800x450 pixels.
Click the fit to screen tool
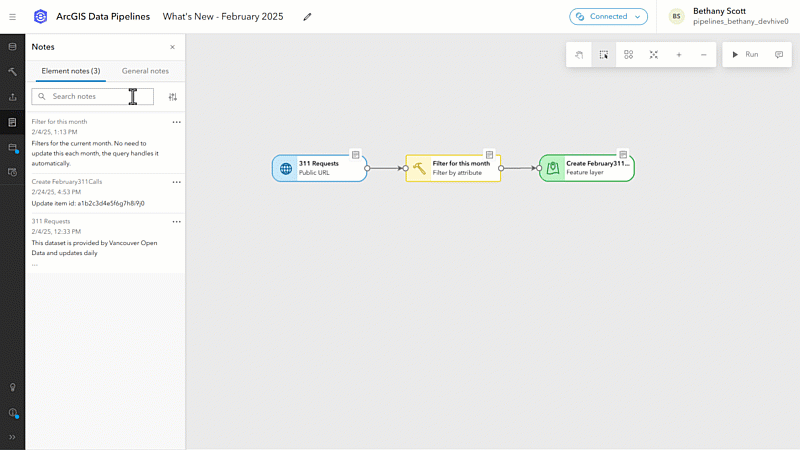654,55
